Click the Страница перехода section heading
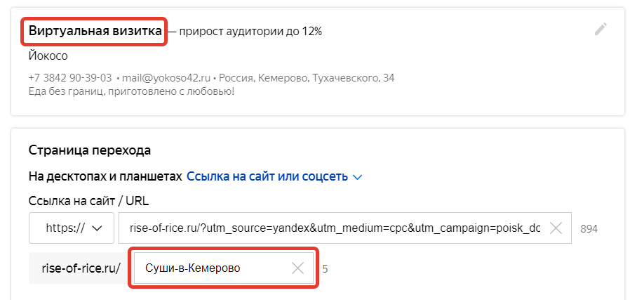This screenshot has width=644, height=300. pos(90,150)
